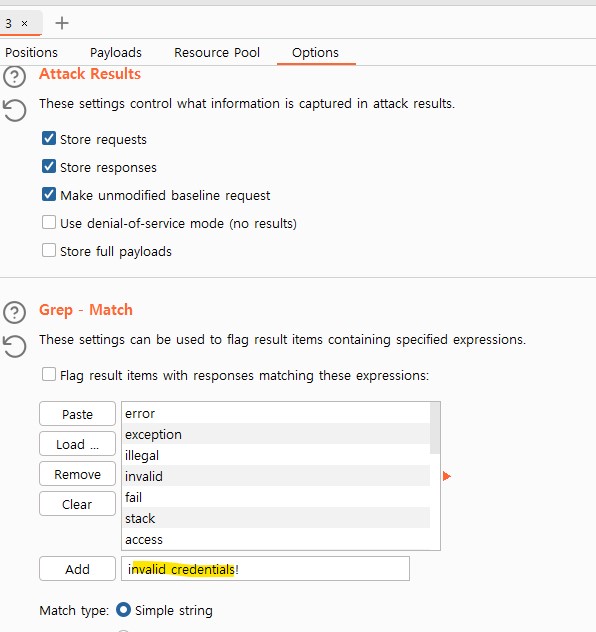
Task: Click the Remove button
Action: [x=77, y=474]
